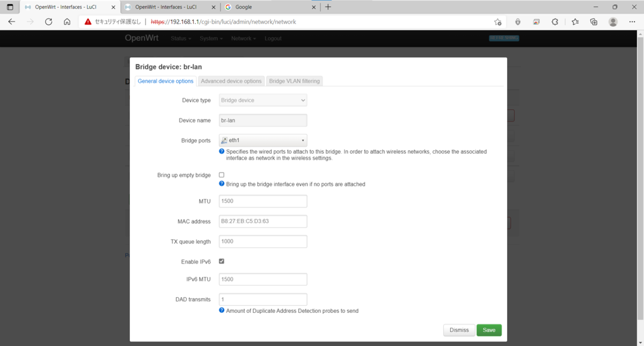This screenshot has height=346, width=644.
Task: Reload the page with the refresh icon
Action: coord(49,22)
